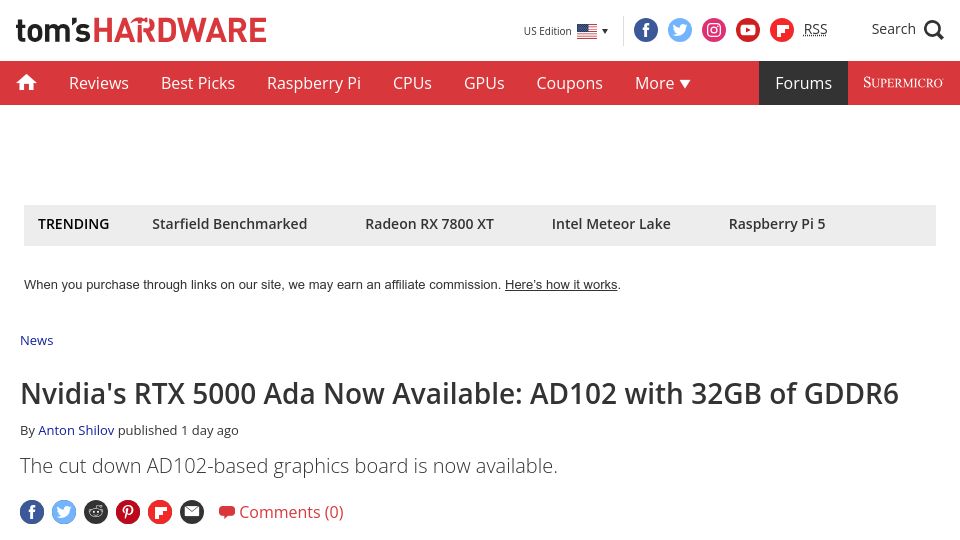Click the "published 1 day ago" text

coord(178,430)
